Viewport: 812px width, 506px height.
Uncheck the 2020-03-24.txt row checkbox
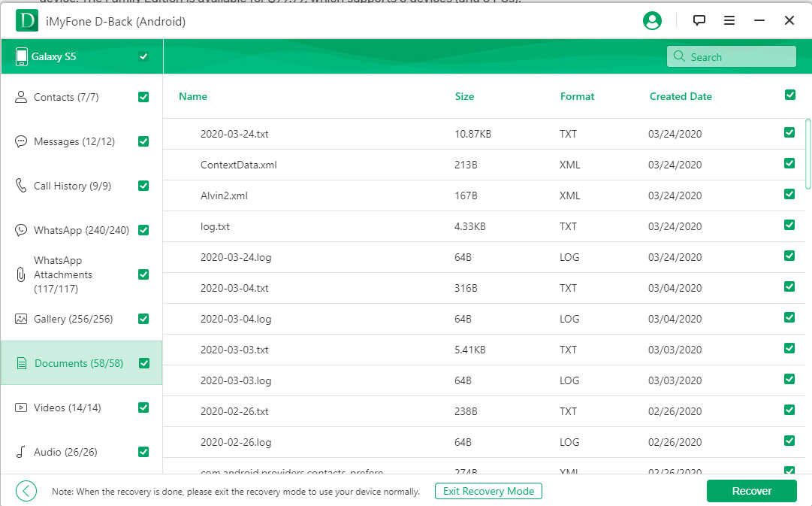click(x=789, y=133)
